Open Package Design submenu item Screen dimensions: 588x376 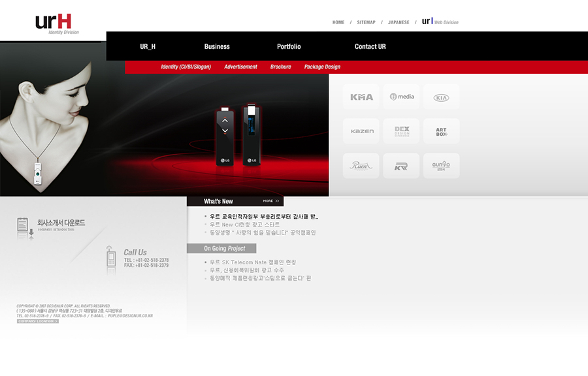point(322,67)
